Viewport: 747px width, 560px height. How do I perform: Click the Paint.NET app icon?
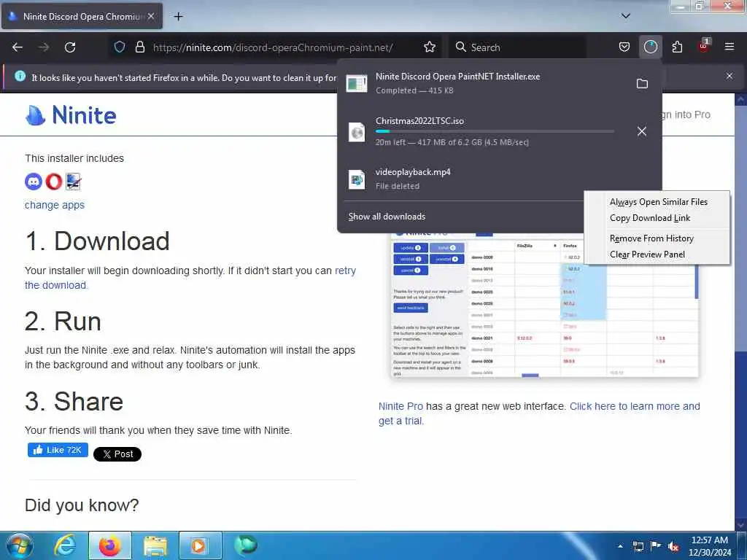coord(74,182)
